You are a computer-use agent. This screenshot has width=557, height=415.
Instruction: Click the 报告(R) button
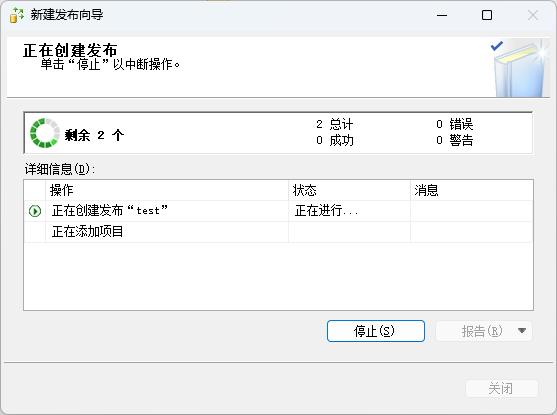pos(475,331)
